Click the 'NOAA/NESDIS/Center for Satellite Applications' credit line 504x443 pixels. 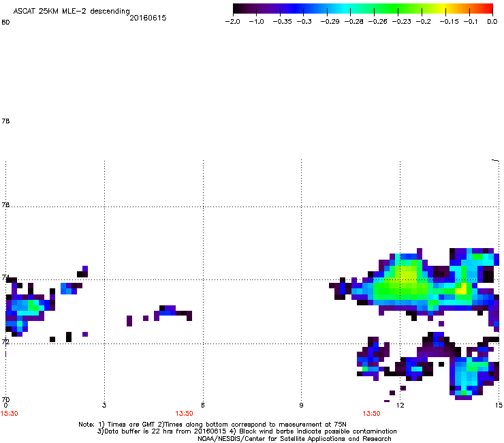tap(294, 439)
